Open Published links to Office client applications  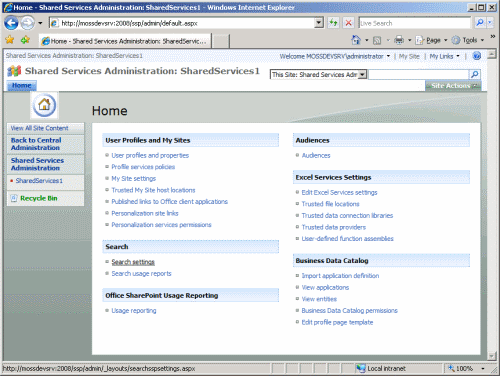coord(169,202)
